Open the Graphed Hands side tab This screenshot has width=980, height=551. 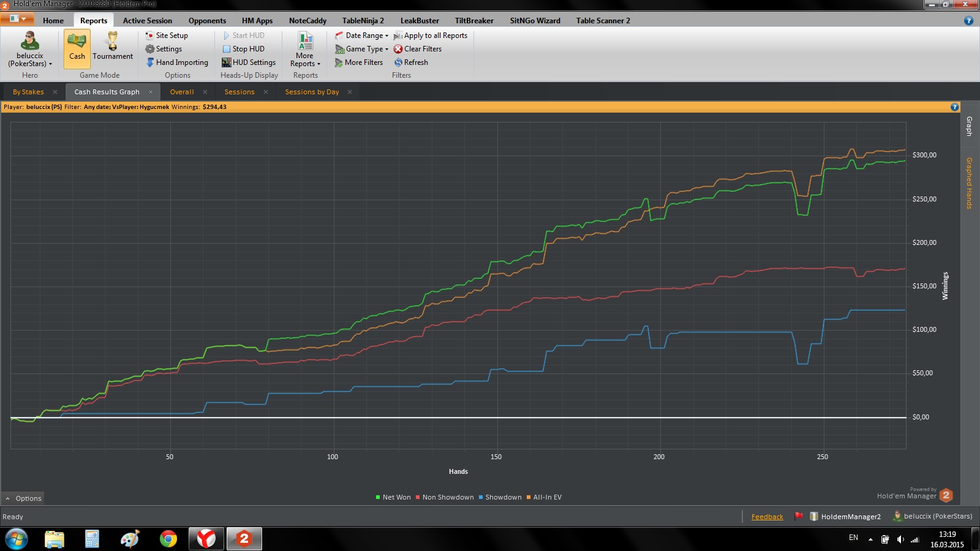(969, 183)
